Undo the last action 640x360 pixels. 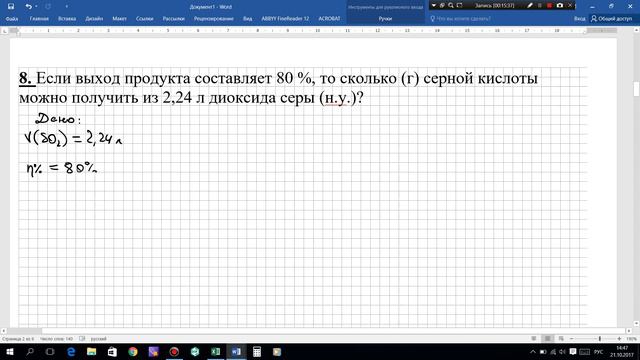pyautogui.click(x=28, y=6)
